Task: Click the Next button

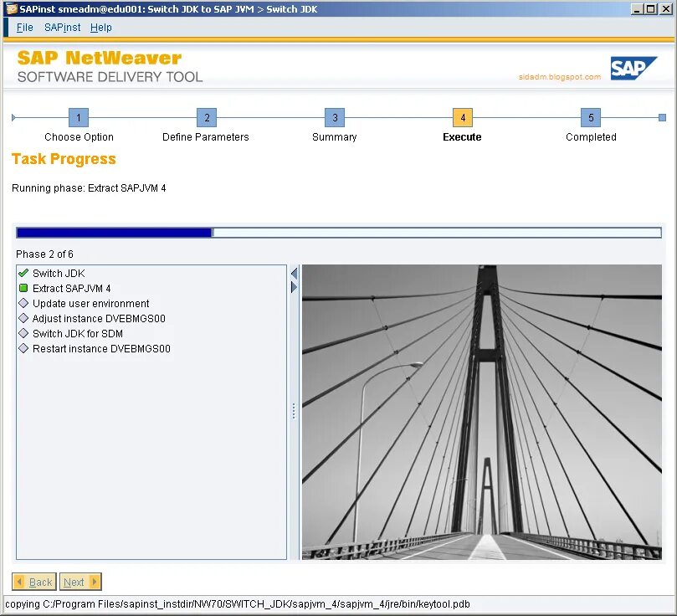Action: 80,582
